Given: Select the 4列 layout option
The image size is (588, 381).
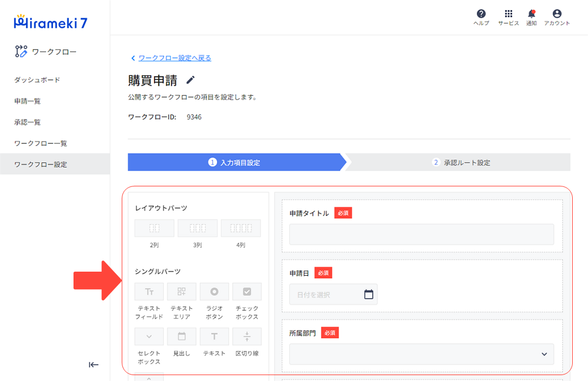Looking at the screenshot, I should (x=240, y=228).
